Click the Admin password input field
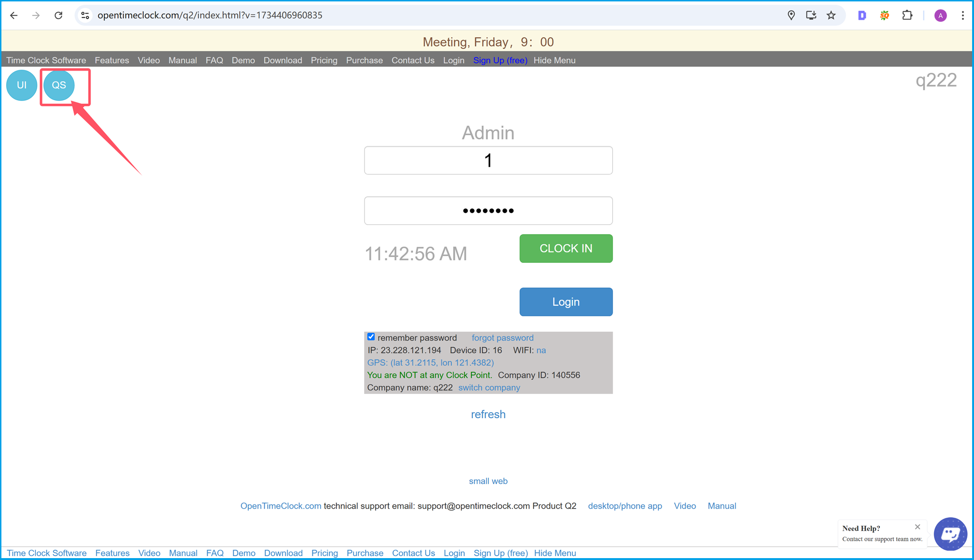This screenshot has height=560, width=974. [x=487, y=210]
